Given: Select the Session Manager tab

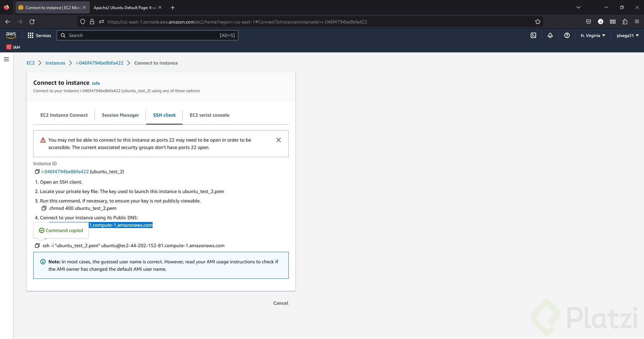Looking at the screenshot, I should [x=120, y=115].
